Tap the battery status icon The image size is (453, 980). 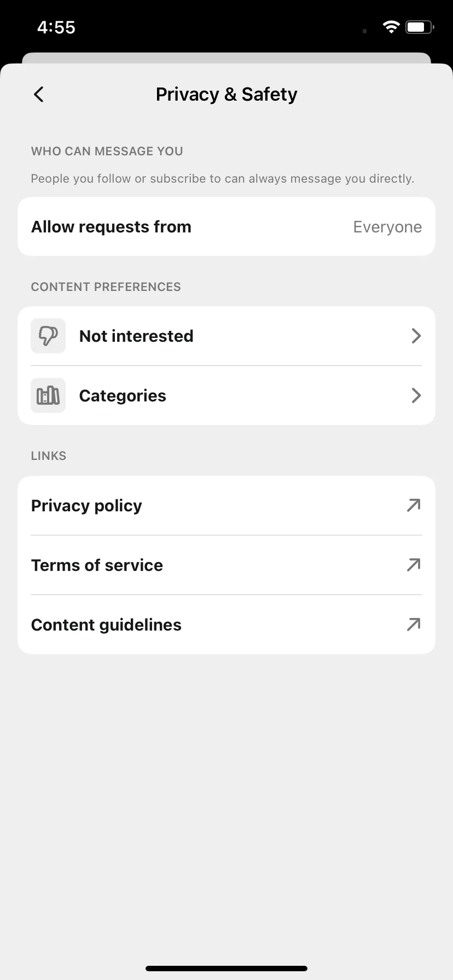[420, 27]
